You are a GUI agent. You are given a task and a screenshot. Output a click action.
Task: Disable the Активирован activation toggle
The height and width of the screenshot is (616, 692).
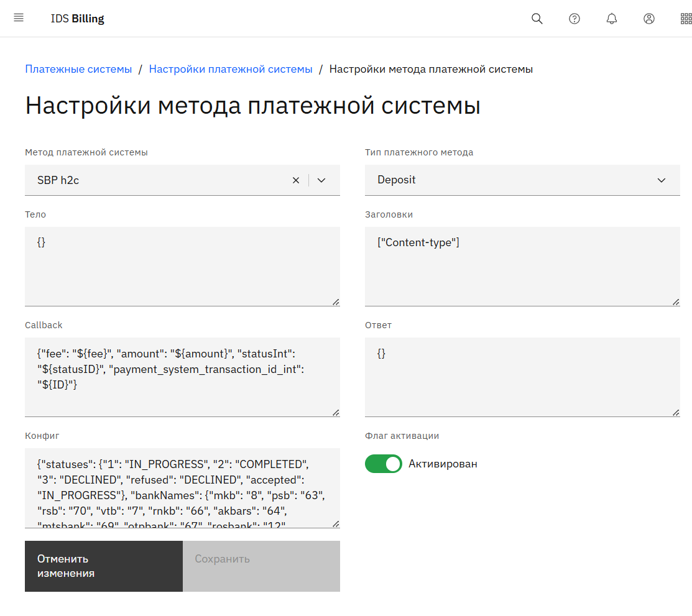point(383,464)
